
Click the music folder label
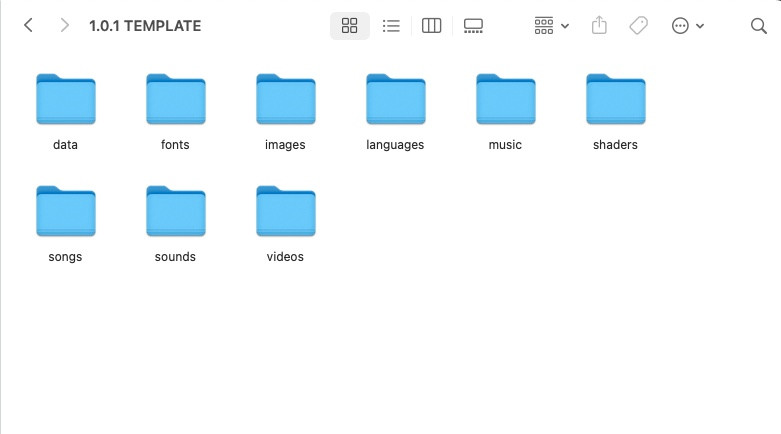pyautogui.click(x=505, y=145)
